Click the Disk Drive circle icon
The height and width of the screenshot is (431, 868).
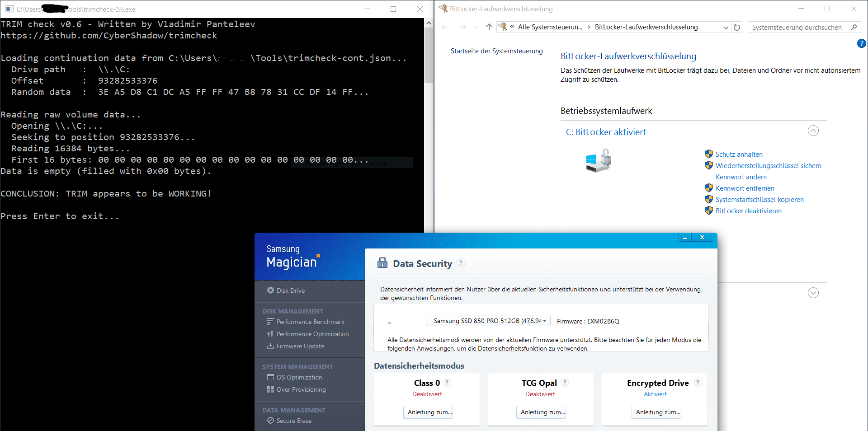click(x=270, y=290)
